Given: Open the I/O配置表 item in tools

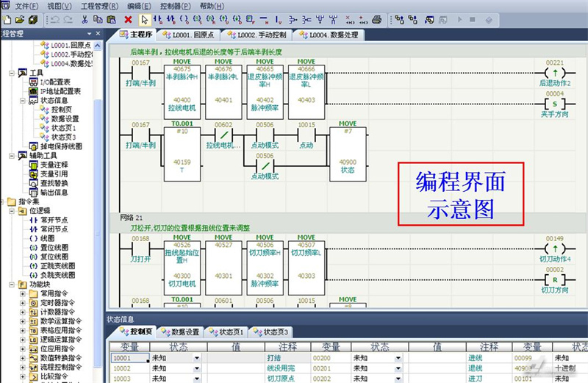Looking at the screenshot, I should pyautogui.click(x=54, y=82).
